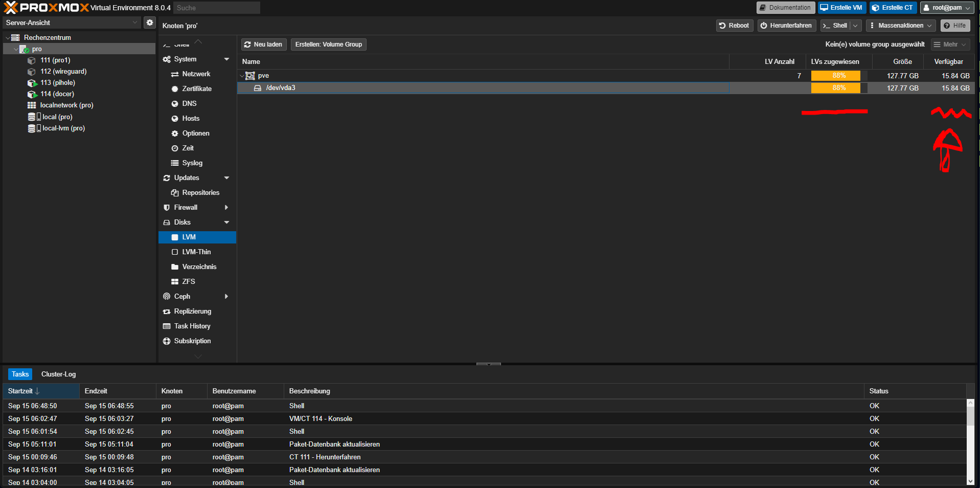This screenshot has height=488, width=980.
Task: Sort tasks by Startzeit column header
Action: pyautogui.click(x=41, y=391)
